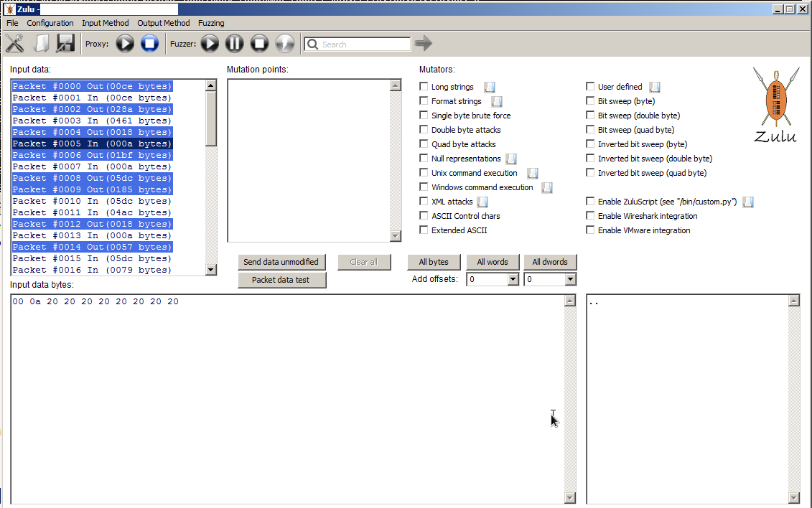Click up arrow of Input data list scrollbar
This screenshot has width=812, height=508.
(211, 85)
